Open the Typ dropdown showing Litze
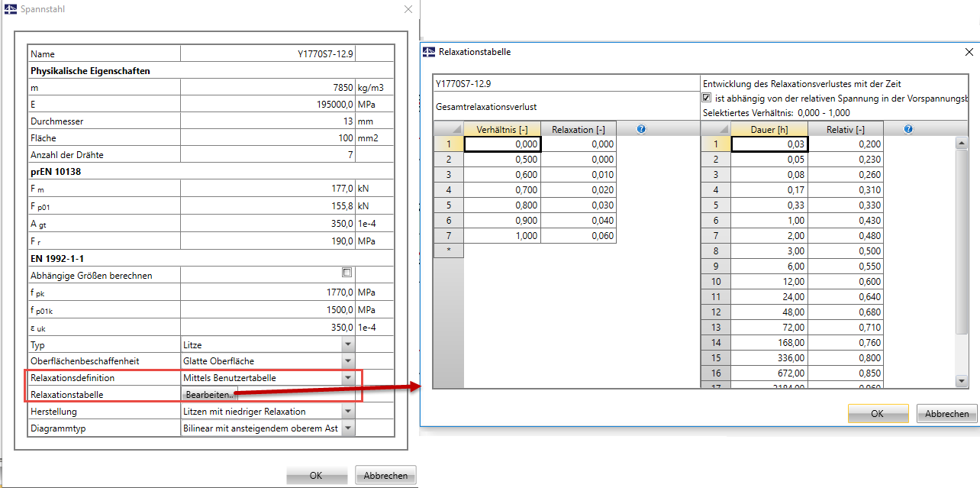The image size is (980, 488). 348,344
